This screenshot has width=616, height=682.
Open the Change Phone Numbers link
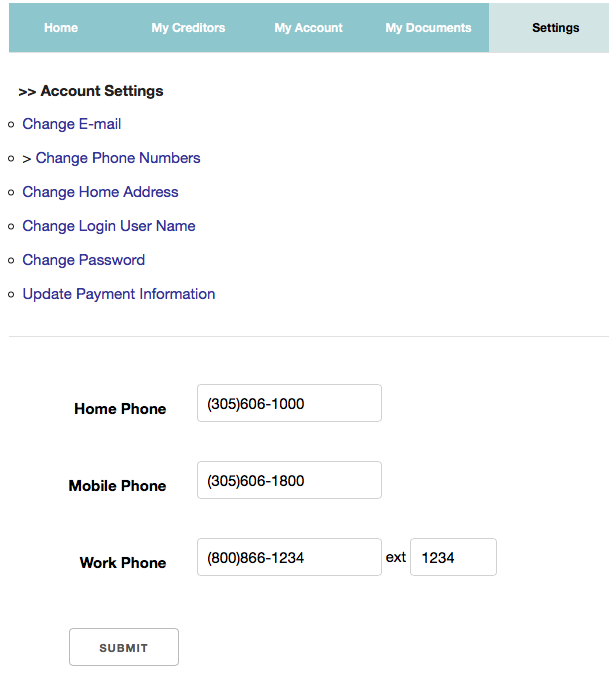[x=118, y=158]
